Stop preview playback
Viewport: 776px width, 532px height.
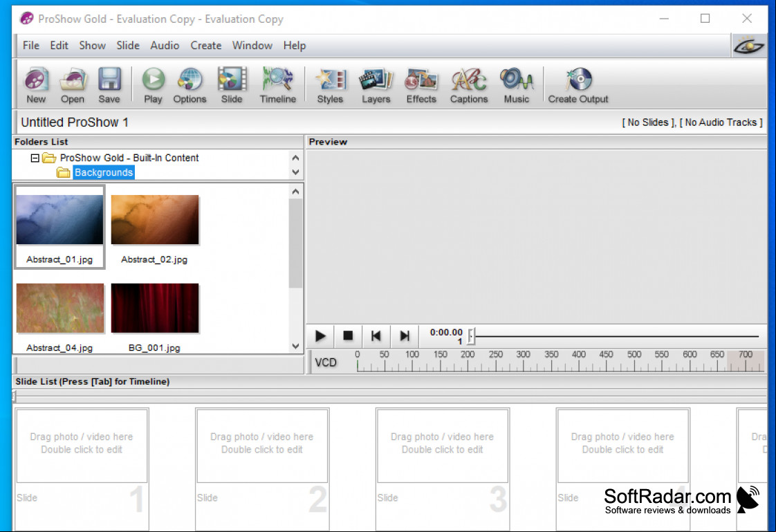pyautogui.click(x=348, y=336)
